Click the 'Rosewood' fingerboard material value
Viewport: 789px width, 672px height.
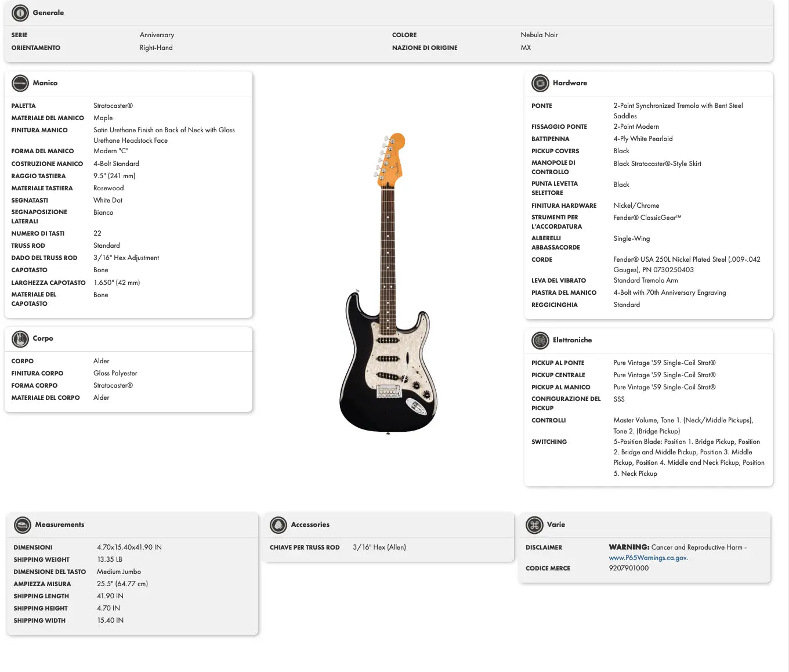108,188
